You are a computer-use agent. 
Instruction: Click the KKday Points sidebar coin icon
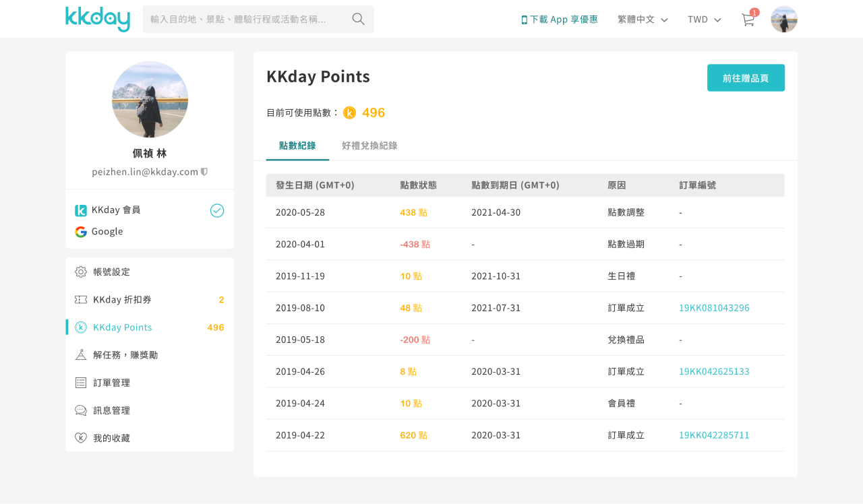click(81, 327)
